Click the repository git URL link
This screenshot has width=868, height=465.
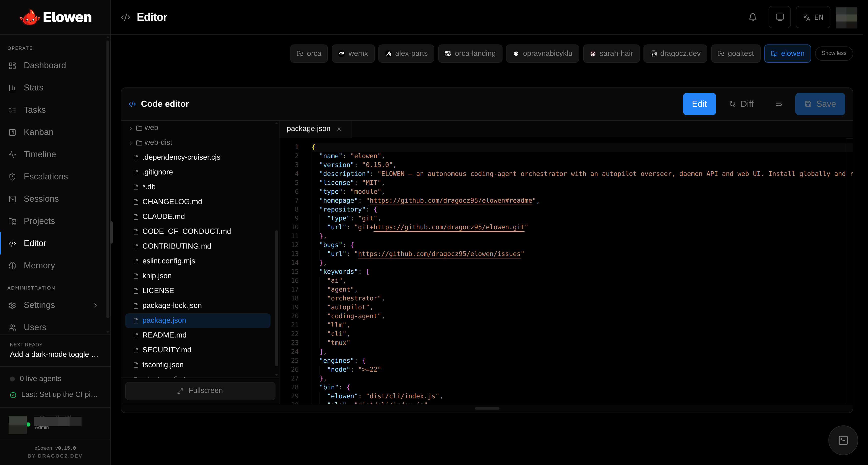pos(449,227)
